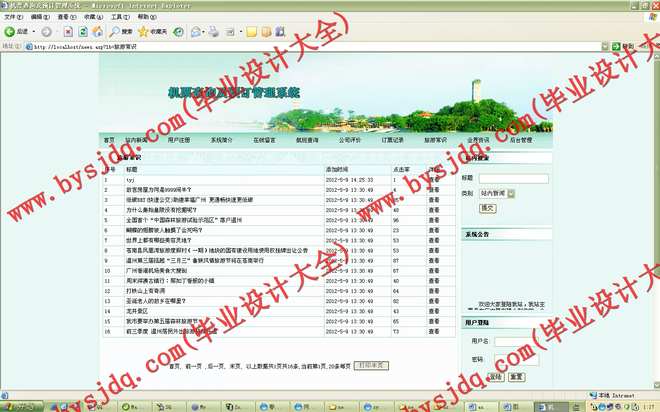
Task: Click the Go (转到) arrow button
Action: 615,46
